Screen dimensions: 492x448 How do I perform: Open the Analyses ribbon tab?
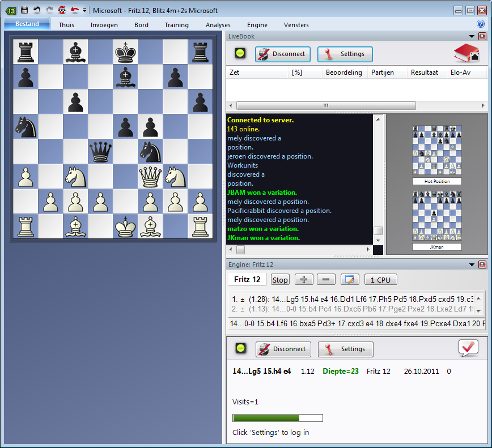(x=218, y=25)
